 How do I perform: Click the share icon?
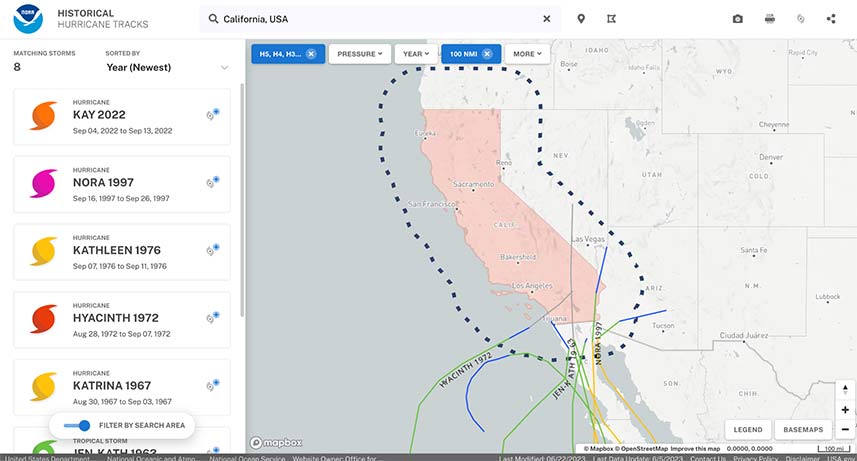[x=831, y=19]
